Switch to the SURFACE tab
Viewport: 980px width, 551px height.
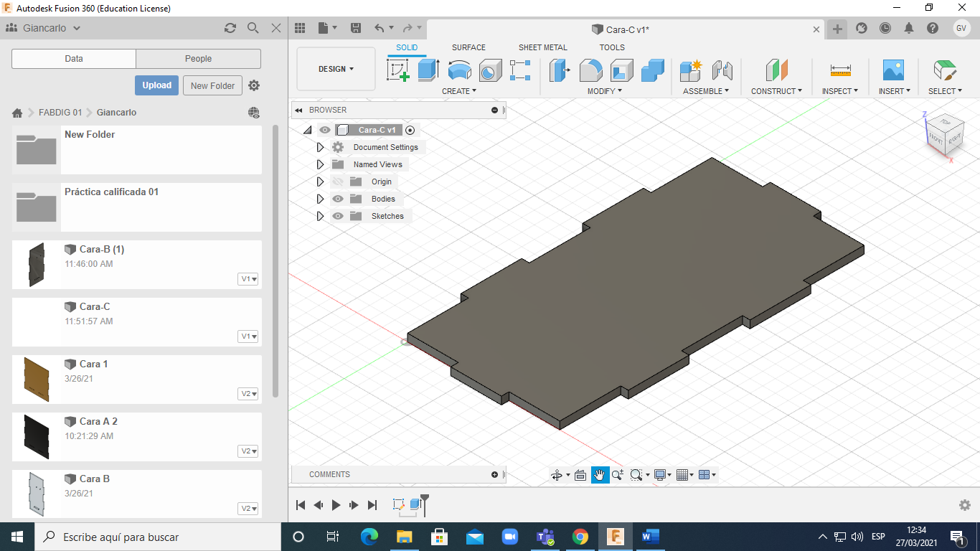point(468,47)
